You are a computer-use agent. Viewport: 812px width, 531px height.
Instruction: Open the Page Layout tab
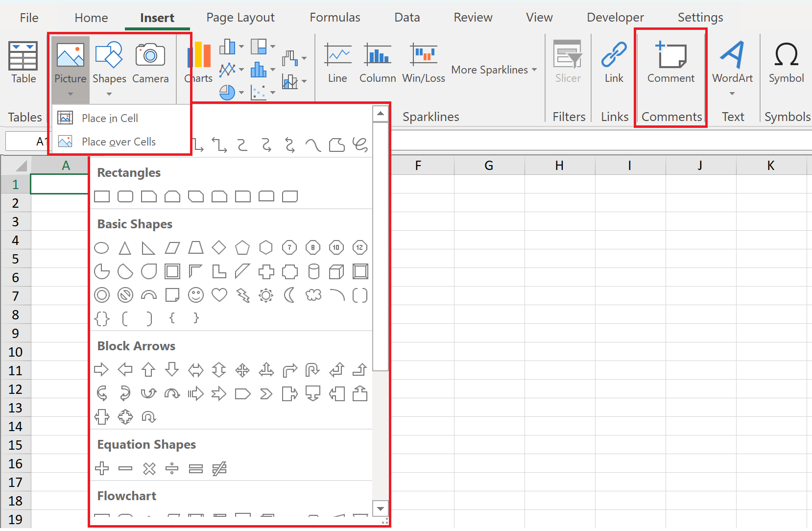(x=240, y=18)
